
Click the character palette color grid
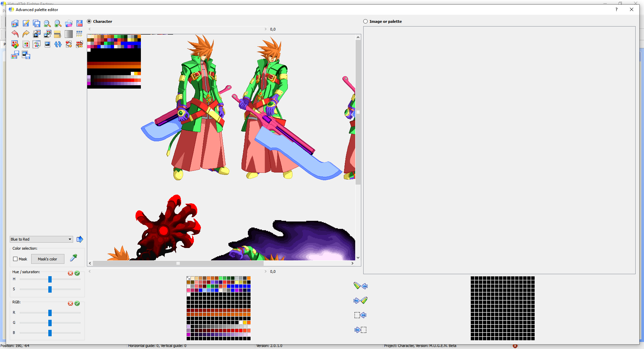pos(218,308)
